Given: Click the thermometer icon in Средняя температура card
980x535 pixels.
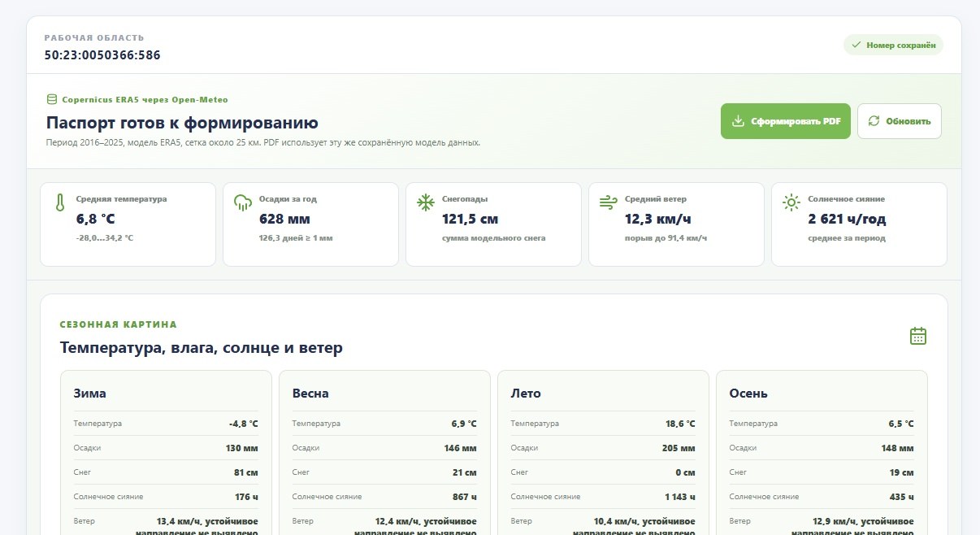Looking at the screenshot, I should click(x=60, y=203).
